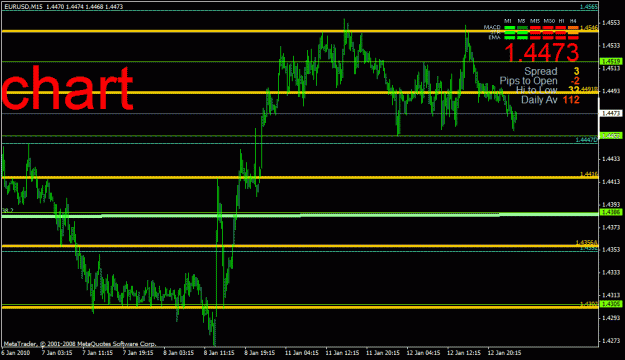
Task: Click the Spread label in the info panel
Action: point(540,71)
